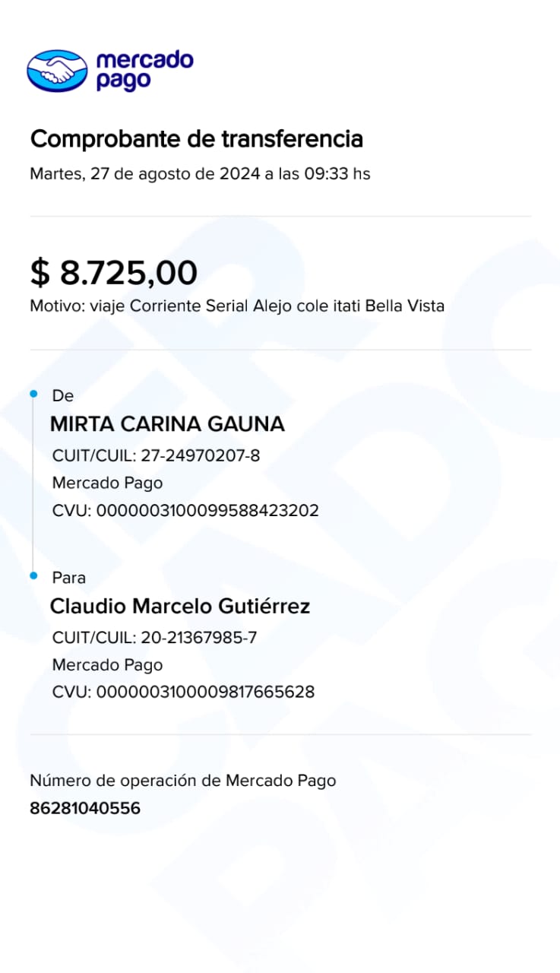Image resolution: width=560 pixels, height=973 pixels.
Task: Select recipient name Claudio Marcelo Gutiérrez
Action: point(180,607)
